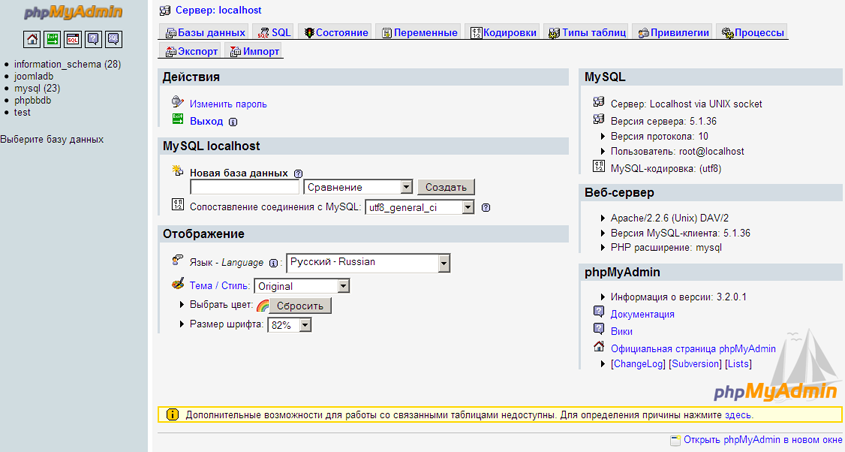
Task: Click the warning icon in yellow notice bar
Action: pyautogui.click(x=172, y=415)
